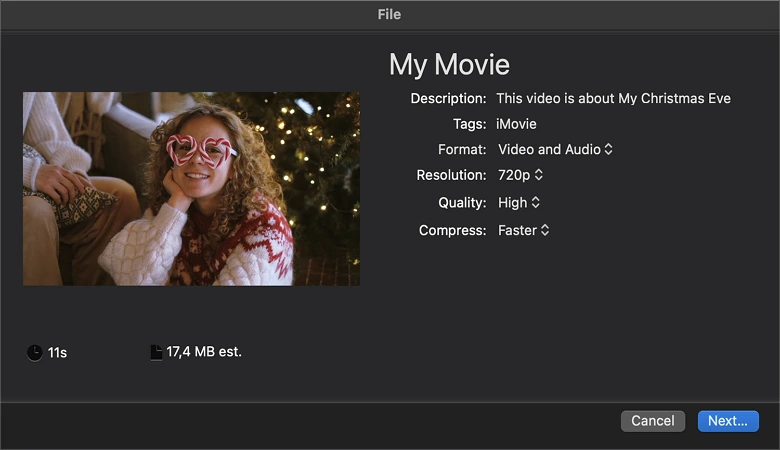Click the Tags: label
This screenshot has width=780, height=450.
pyautogui.click(x=469, y=124)
